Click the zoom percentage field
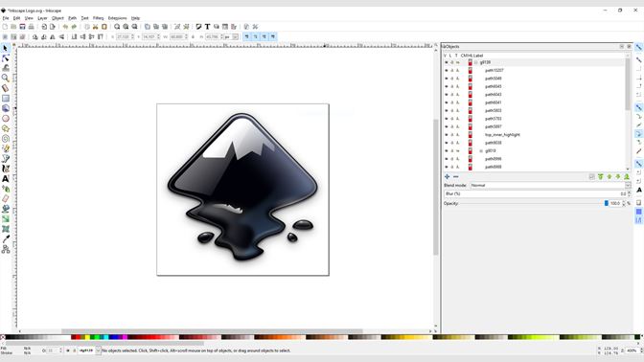 click(632, 351)
